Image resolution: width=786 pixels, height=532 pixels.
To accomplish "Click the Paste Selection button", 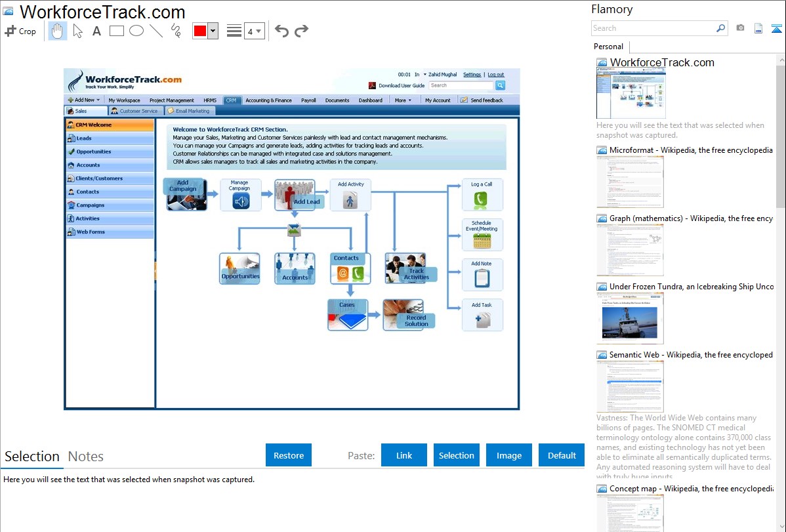I will [456, 455].
